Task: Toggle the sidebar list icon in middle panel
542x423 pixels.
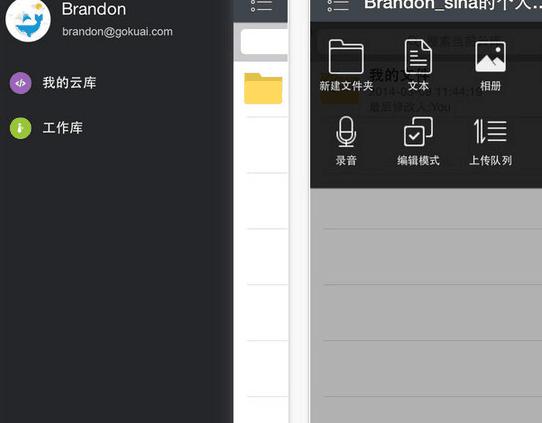Action: (x=261, y=5)
